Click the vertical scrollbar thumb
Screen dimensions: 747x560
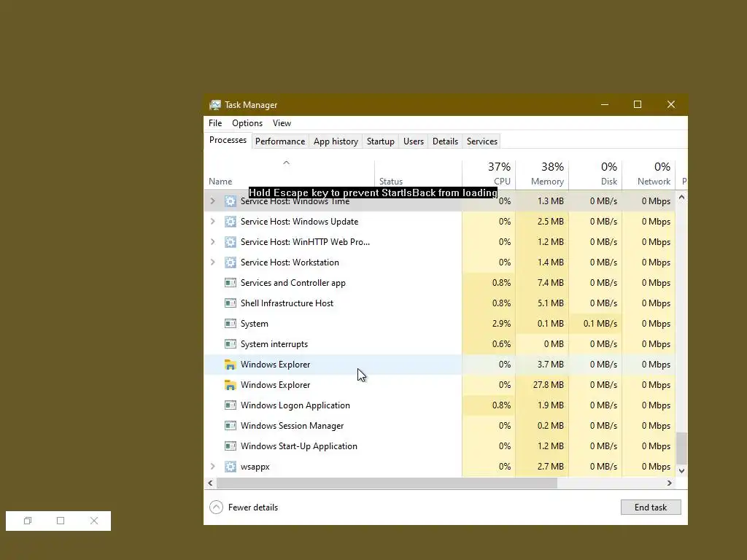click(x=682, y=448)
